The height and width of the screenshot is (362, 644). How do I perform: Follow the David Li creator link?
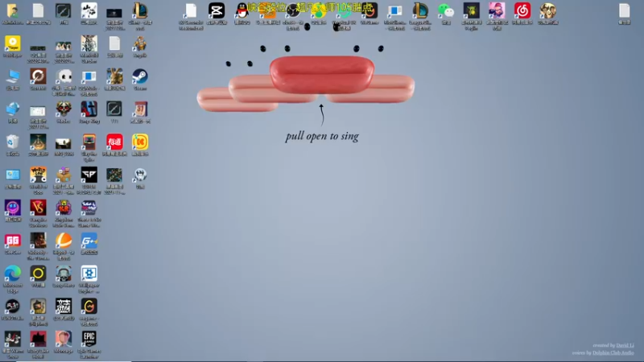(x=625, y=346)
